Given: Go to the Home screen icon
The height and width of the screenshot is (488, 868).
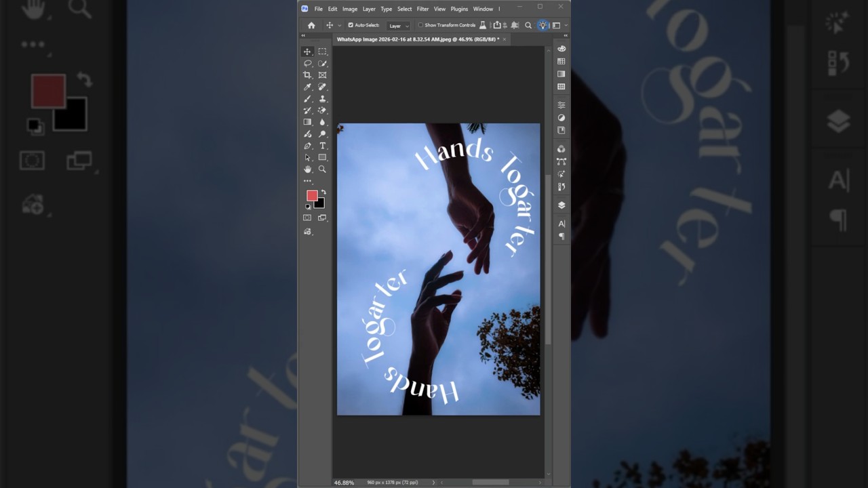Looking at the screenshot, I should 311,25.
